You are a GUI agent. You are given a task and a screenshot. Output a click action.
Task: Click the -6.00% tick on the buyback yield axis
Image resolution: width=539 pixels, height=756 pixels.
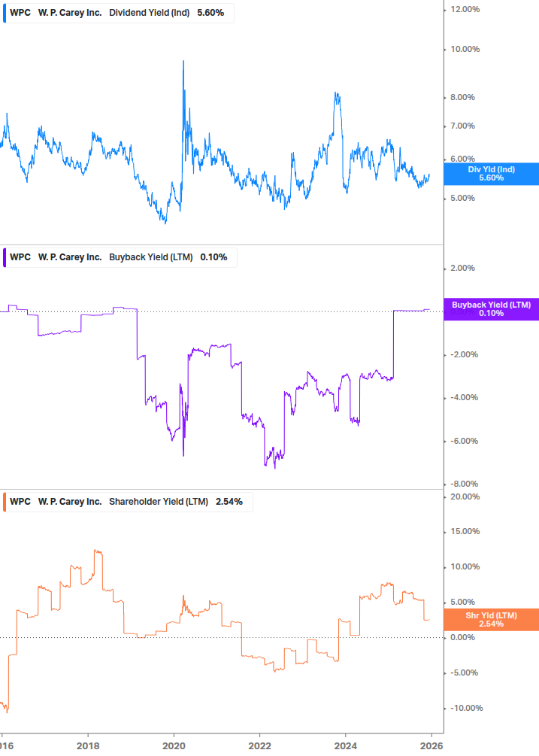pyautogui.click(x=464, y=441)
